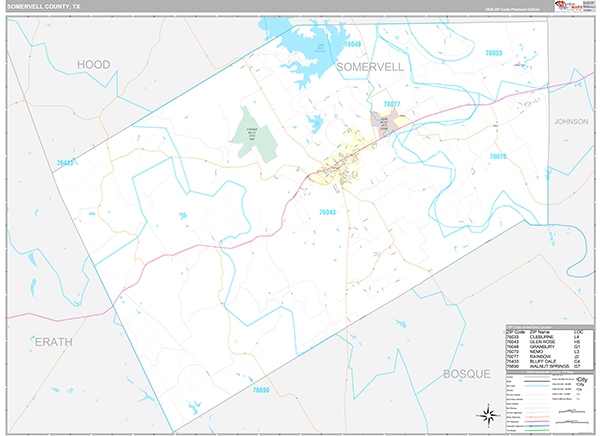Viewport: 600px width, 436px height.
Task: Click the light blue ZIP Code line sample in legend
Action: [536, 386]
